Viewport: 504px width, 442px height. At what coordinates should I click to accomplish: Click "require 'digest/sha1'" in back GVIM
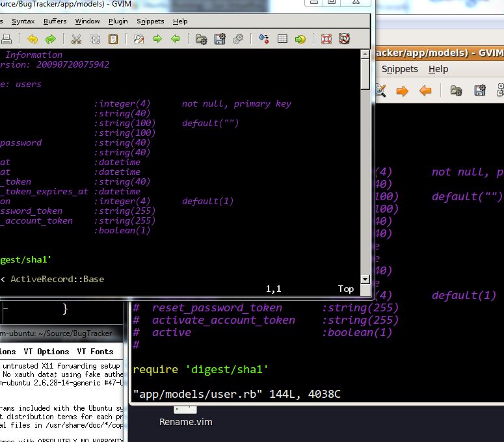coord(200,369)
